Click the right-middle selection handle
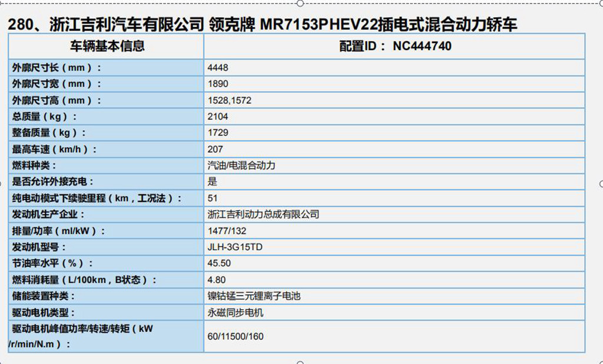Screen dimensions: 603x364 (601, 184)
